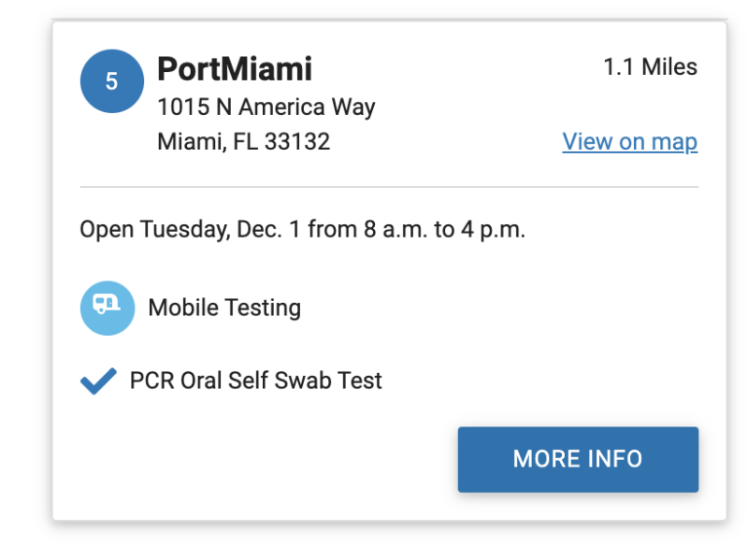Select the Miami, FL city line
This screenshot has height=560, width=748.
pos(243,142)
